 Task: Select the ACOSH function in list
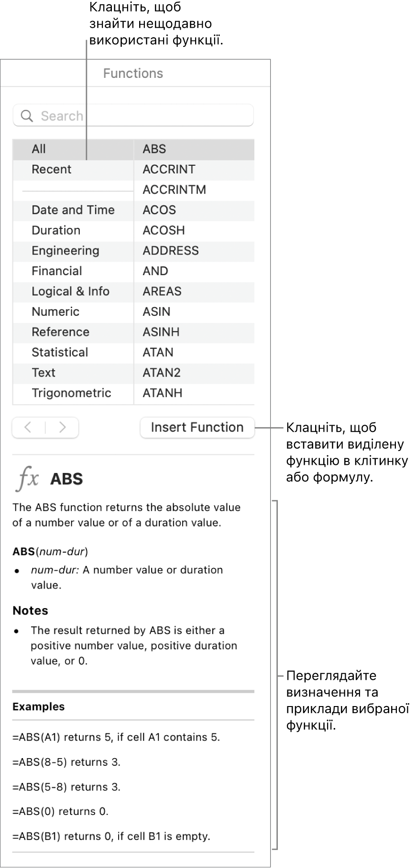[164, 230]
